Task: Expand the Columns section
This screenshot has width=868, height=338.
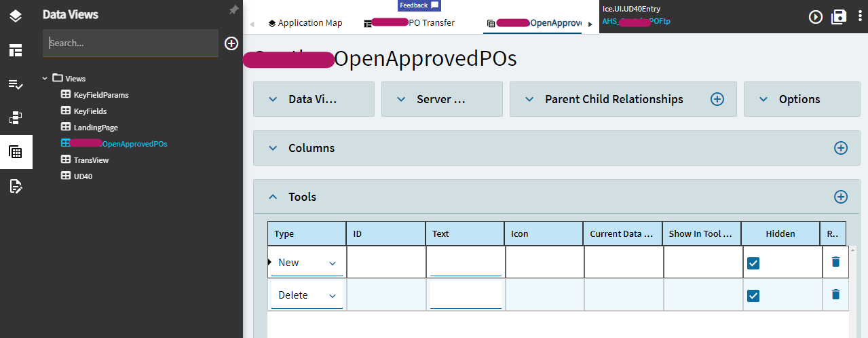Action: pos(273,148)
